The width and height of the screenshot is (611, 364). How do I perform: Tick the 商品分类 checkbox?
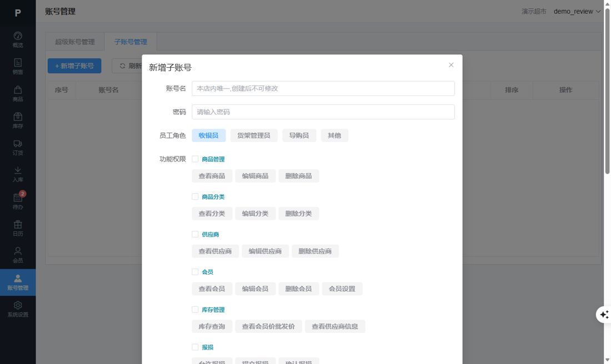coord(195,196)
